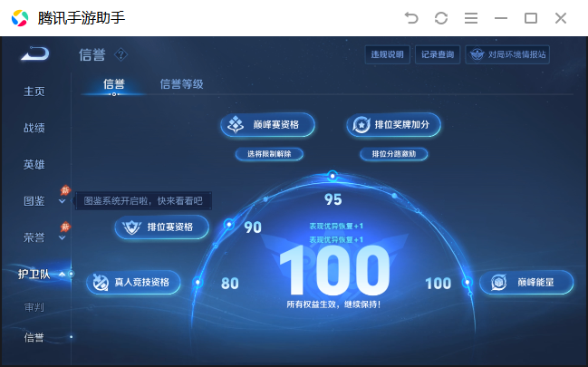This screenshot has height=367, width=588.
Task: Click the undo arrow in the title bar
Action: click(411, 18)
